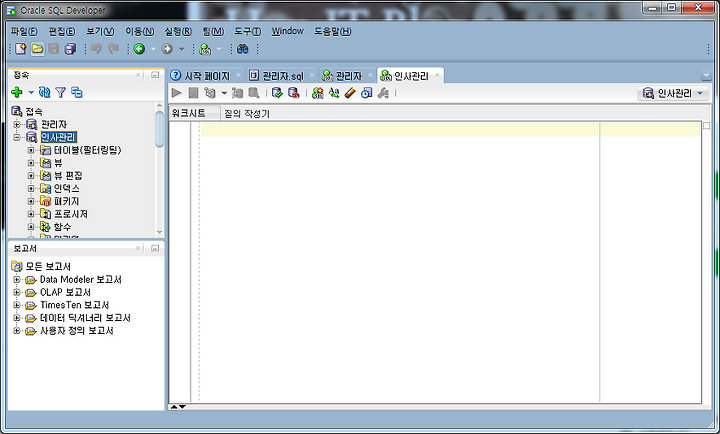720x434 pixels.
Task: Click the binoculars Find DB Object icon
Action: tap(242, 49)
